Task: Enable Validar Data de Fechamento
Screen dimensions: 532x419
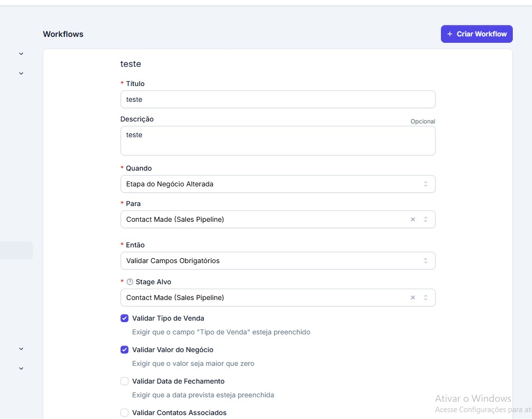Action: point(125,381)
